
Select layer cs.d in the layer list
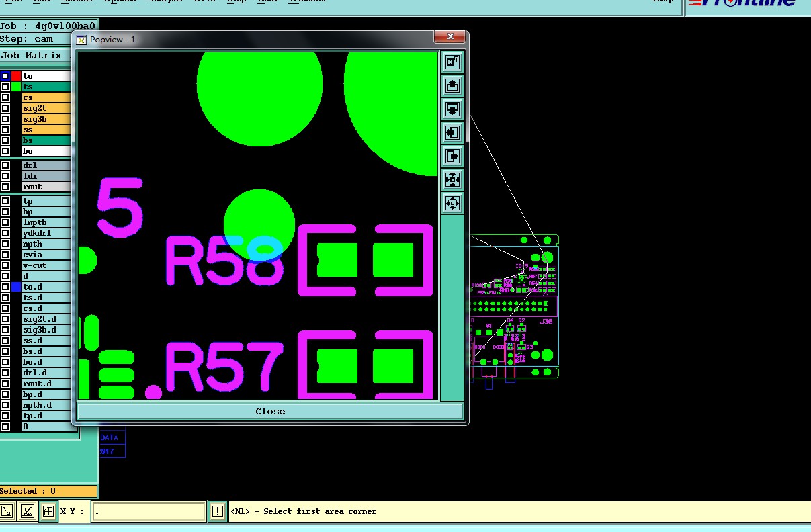click(46, 308)
